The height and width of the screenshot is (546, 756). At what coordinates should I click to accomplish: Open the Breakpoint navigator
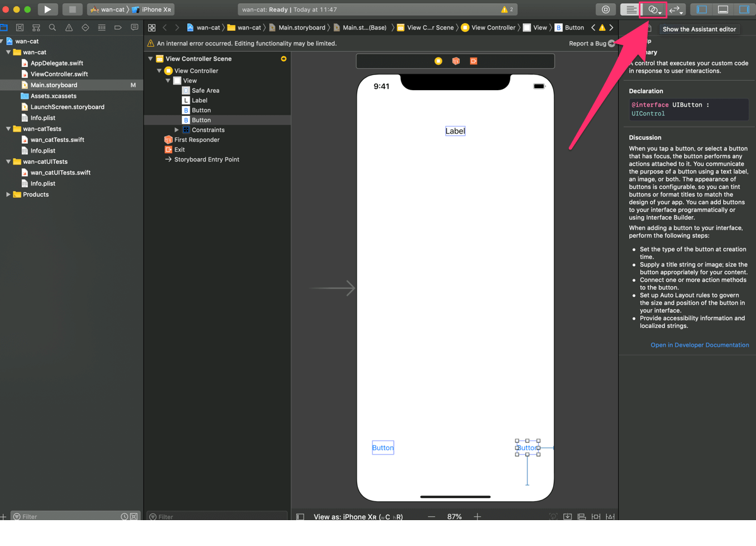[118, 28]
